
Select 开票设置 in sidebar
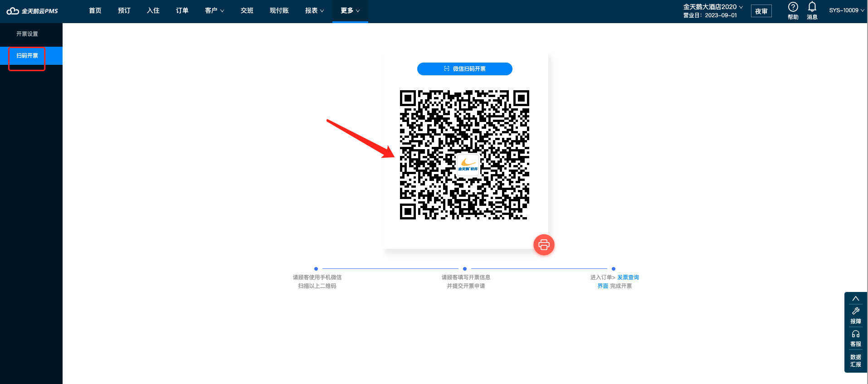click(27, 34)
